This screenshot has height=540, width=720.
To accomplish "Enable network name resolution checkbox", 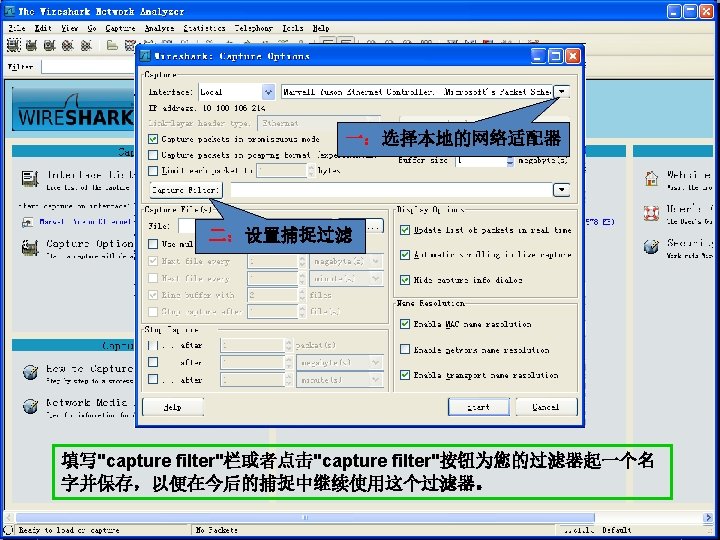I will click(405, 349).
